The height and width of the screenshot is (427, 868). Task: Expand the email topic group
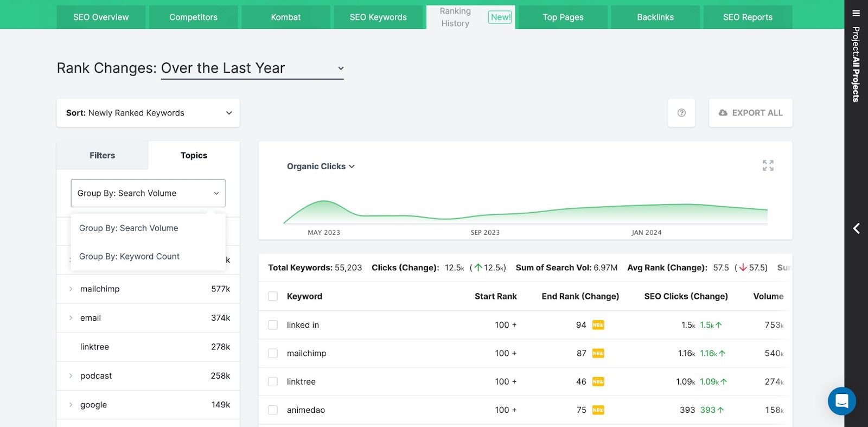click(x=71, y=318)
